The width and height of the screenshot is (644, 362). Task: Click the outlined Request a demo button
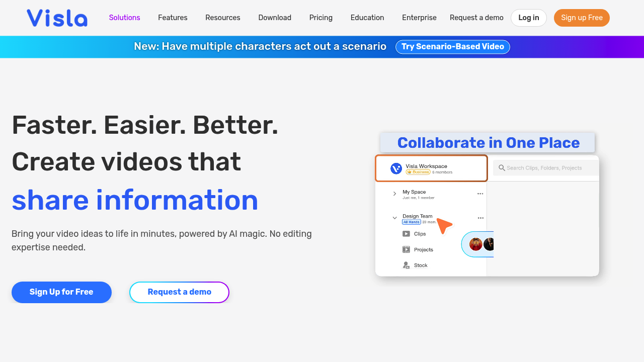click(x=180, y=292)
